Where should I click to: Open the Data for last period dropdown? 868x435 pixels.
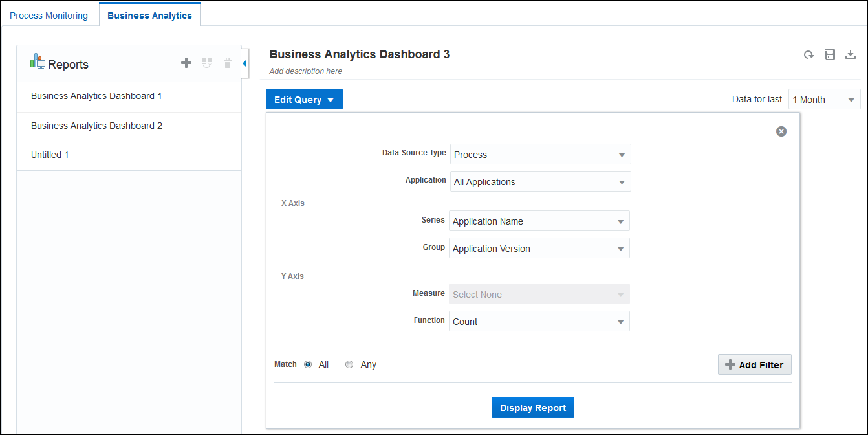[824, 100]
